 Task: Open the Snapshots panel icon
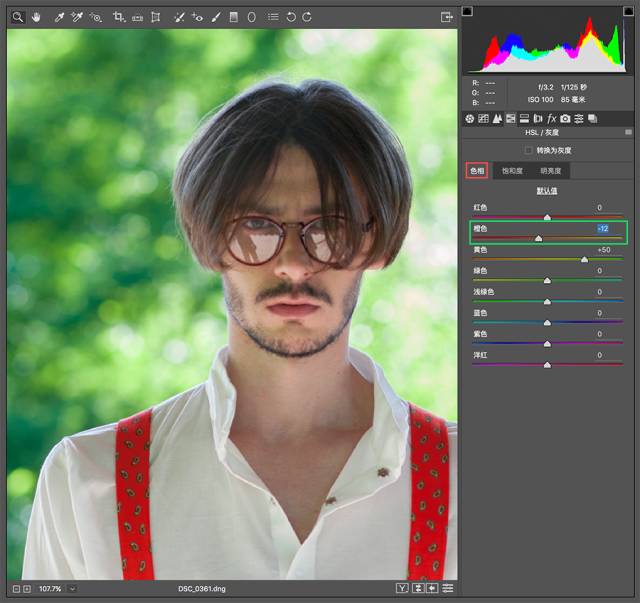point(593,119)
